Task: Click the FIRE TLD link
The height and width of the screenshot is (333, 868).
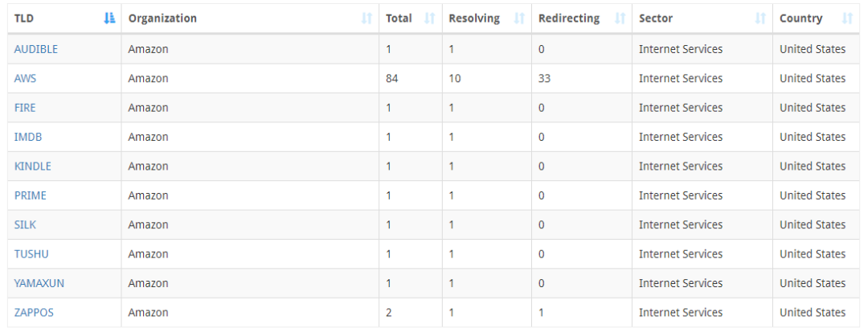Action: point(25,108)
